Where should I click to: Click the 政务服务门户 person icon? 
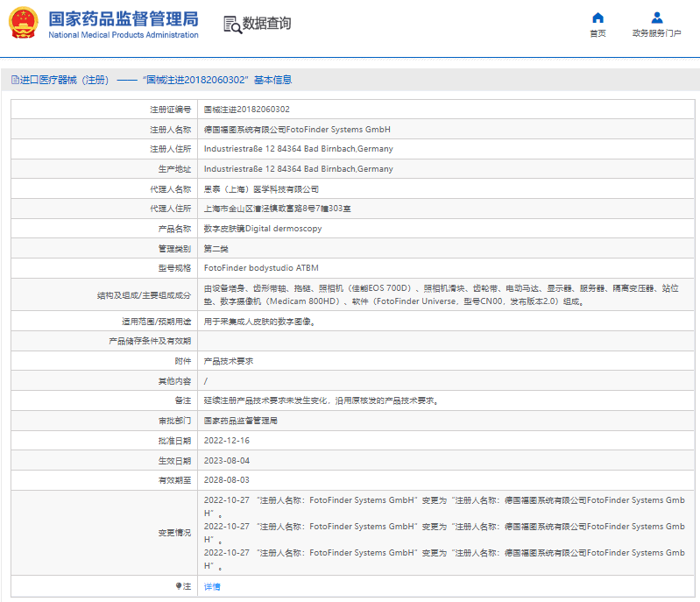tap(656, 18)
